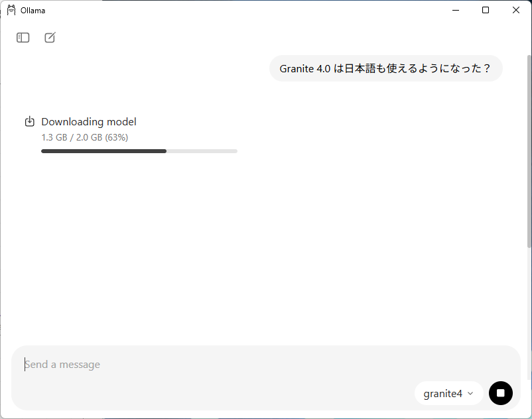Click the download icon beside Downloading model
532x419 pixels.
29,121
